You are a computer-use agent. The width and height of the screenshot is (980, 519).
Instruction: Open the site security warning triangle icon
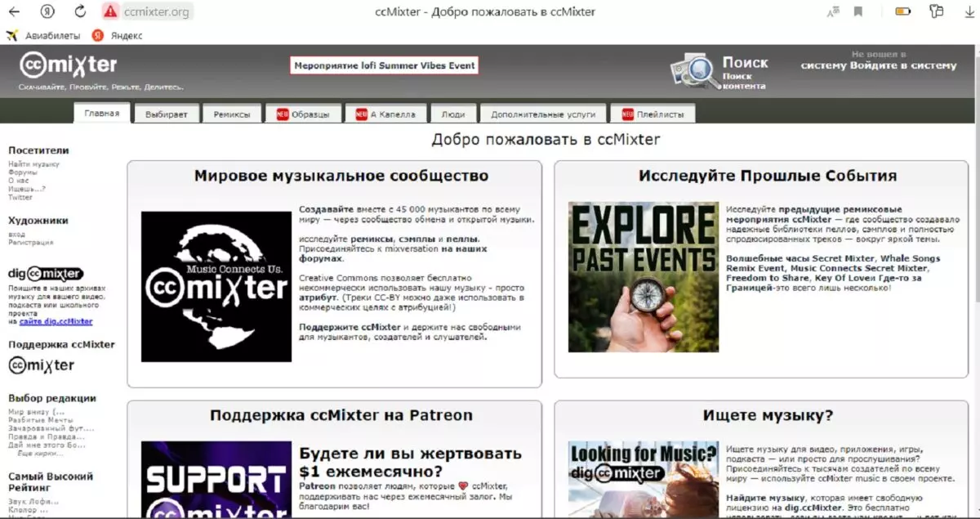(110, 11)
